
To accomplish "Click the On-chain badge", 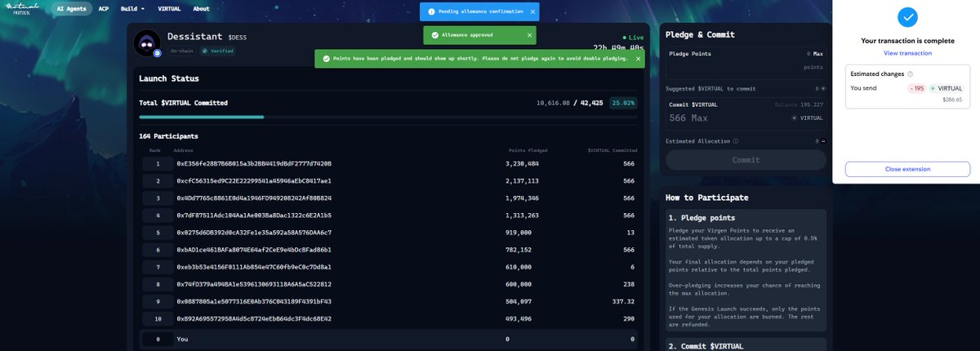I will (181, 51).
